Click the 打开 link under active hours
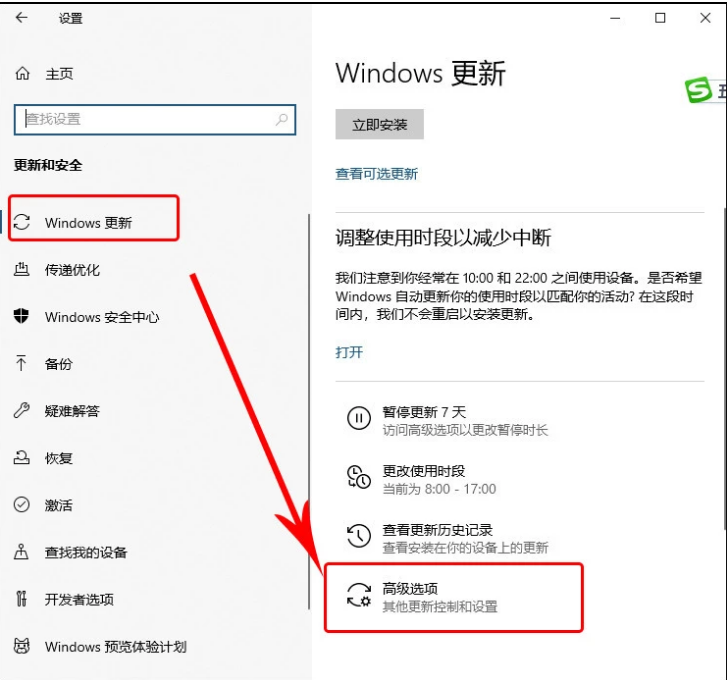 coord(349,352)
